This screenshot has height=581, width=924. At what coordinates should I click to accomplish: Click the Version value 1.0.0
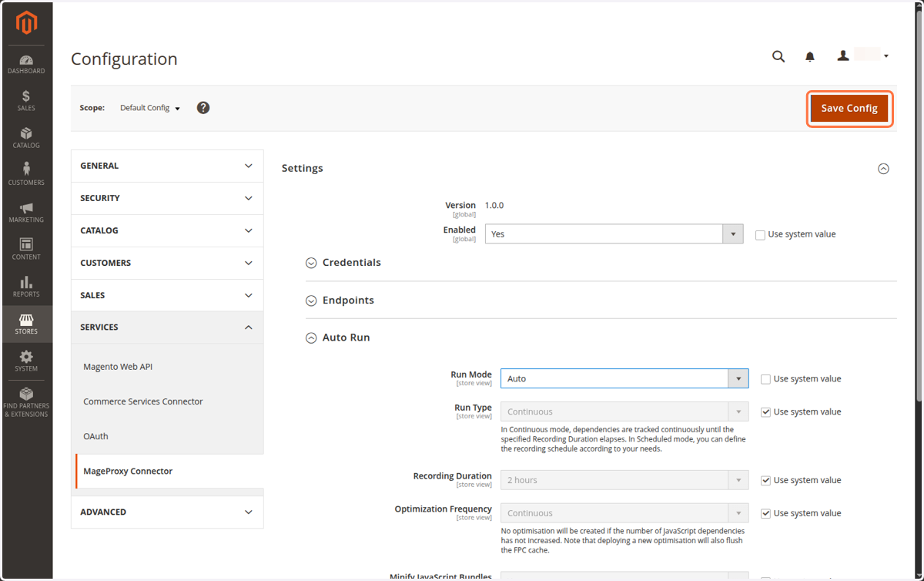coord(494,206)
